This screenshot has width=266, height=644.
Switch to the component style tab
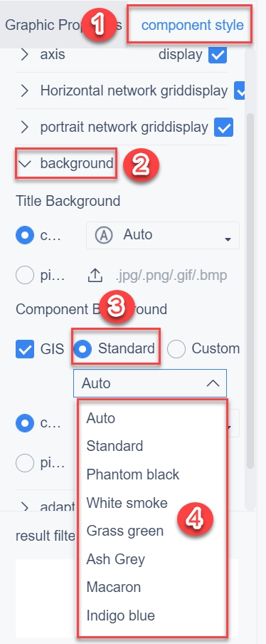point(192,26)
